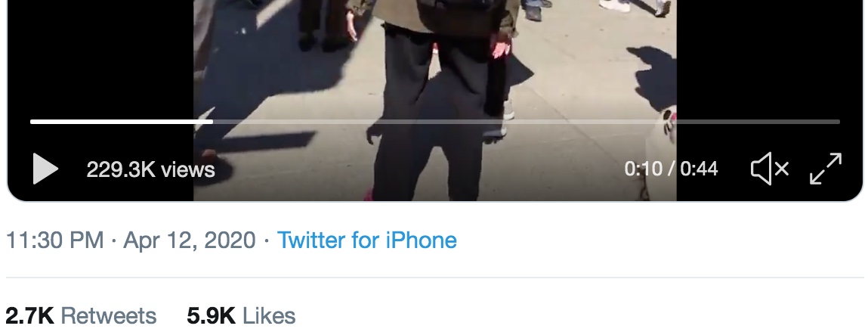This screenshot has height=332, width=868.
Task: Select the word Likes under the tweet
Action: coord(269,316)
